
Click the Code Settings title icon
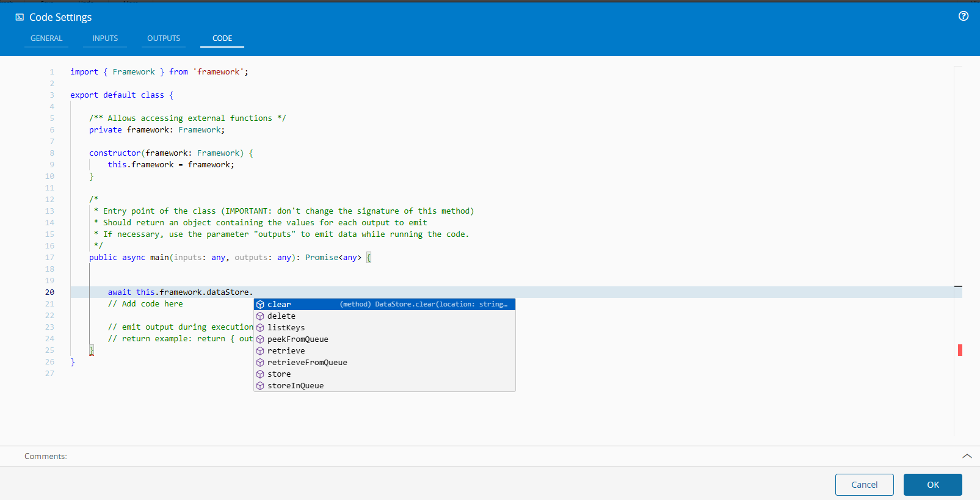(x=20, y=17)
